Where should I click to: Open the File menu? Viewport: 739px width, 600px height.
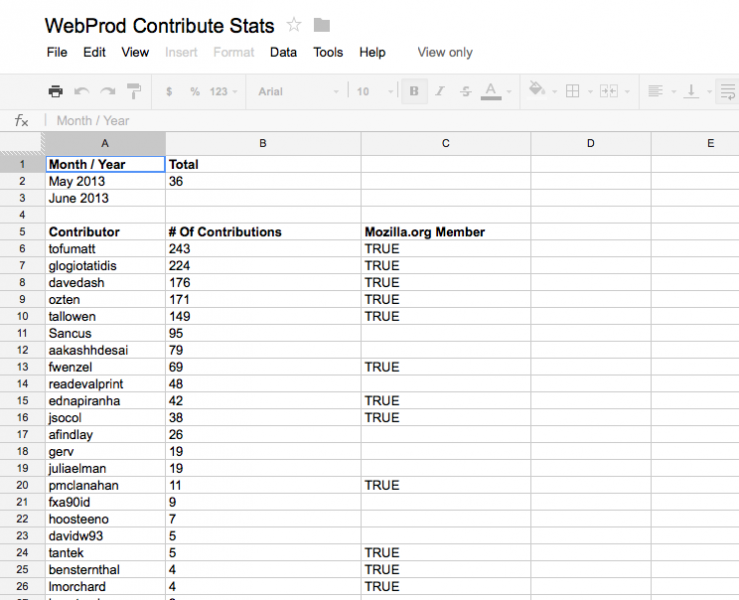click(57, 52)
